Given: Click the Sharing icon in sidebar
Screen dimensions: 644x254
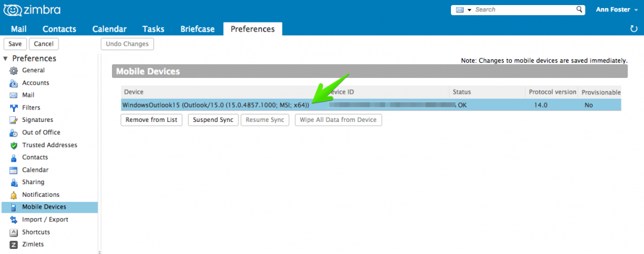Looking at the screenshot, I should 14,182.
